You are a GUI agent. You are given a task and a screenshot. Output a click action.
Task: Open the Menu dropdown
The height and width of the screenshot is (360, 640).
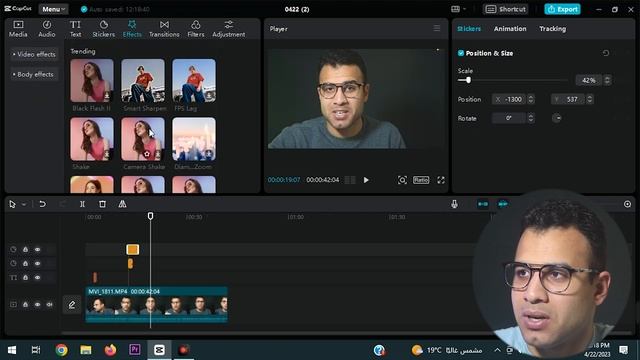click(53, 9)
